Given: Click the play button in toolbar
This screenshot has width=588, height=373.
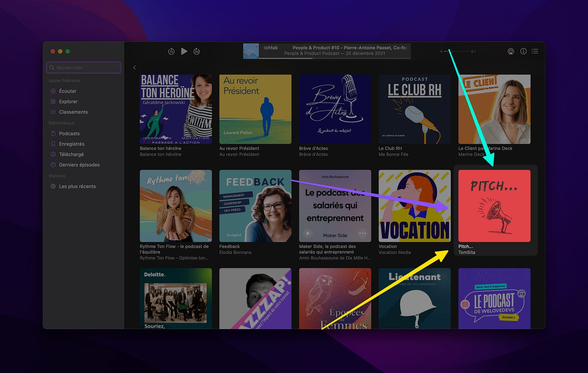Looking at the screenshot, I should pyautogui.click(x=184, y=51).
